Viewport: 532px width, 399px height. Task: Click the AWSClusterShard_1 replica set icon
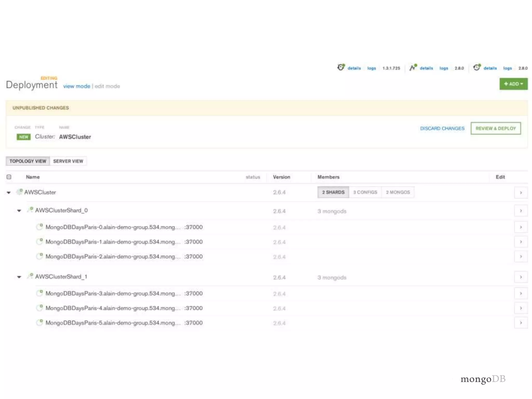[30, 276]
